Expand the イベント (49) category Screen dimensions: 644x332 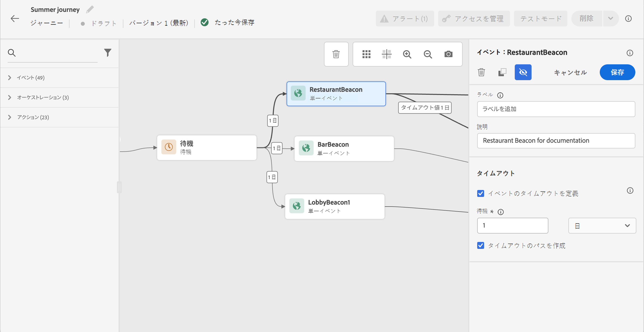[9, 78]
